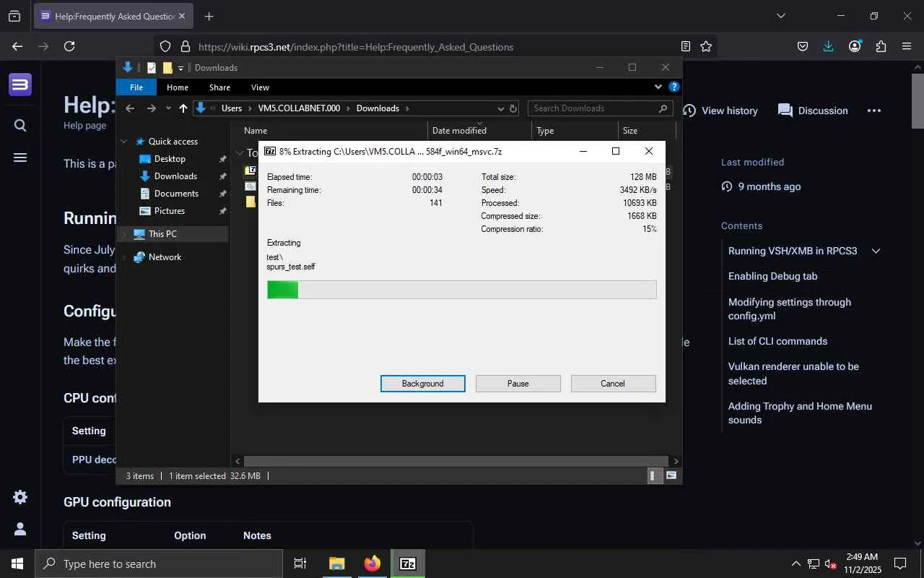Open the Customize Quick Access Toolbar dropdown
The height and width of the screenshot is (578, 924).
coord(180,68)
